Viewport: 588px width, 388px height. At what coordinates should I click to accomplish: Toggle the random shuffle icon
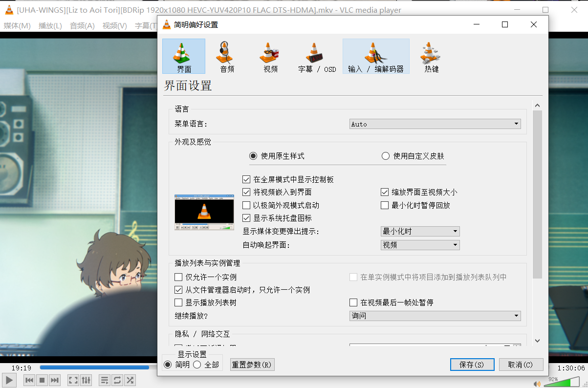(x=130, y=380)
